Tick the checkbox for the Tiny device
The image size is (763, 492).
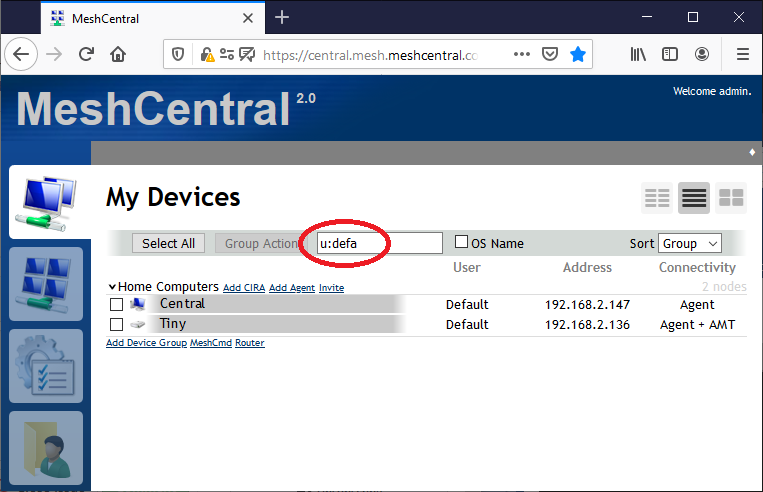[116, 325]
